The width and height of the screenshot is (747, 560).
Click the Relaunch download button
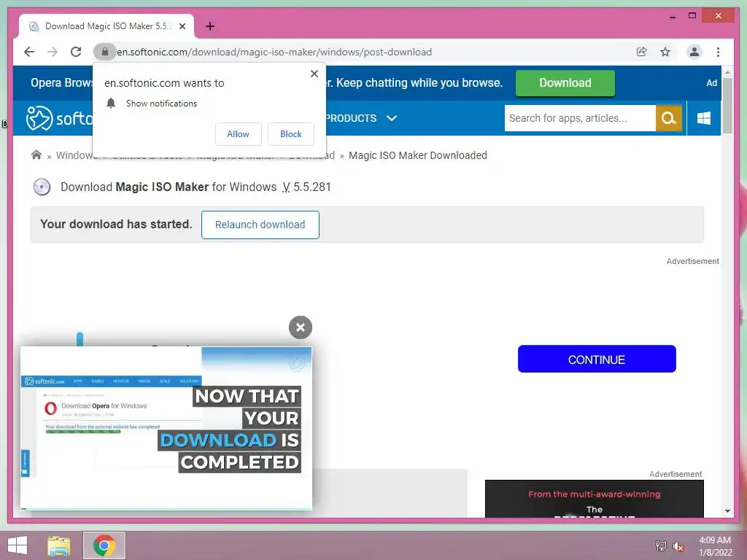[x=260, y=225]
